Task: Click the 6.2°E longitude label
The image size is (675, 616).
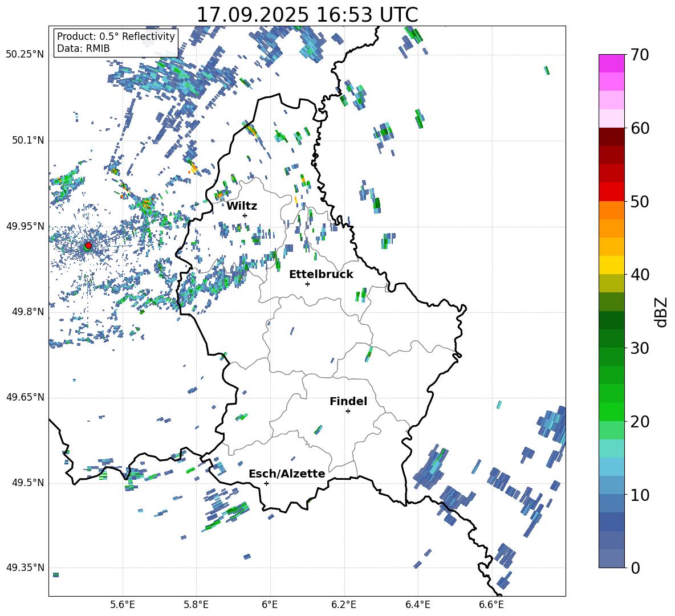Action: (x=344, y=605)
